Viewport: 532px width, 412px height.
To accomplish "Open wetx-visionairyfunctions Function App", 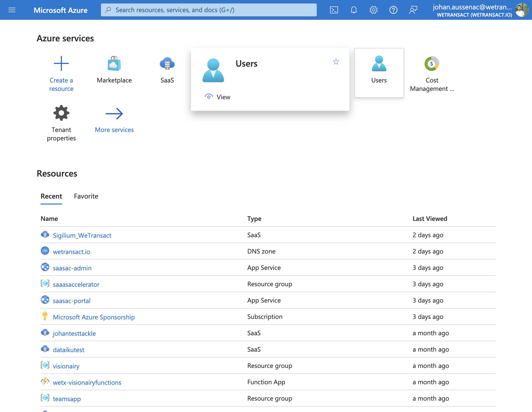I will 87,382.
